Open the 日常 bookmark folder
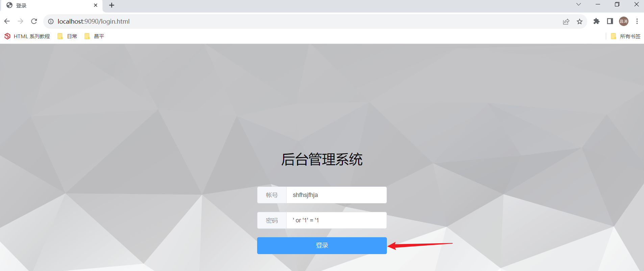Screen dimensions: 644x271 click(68, 36)
